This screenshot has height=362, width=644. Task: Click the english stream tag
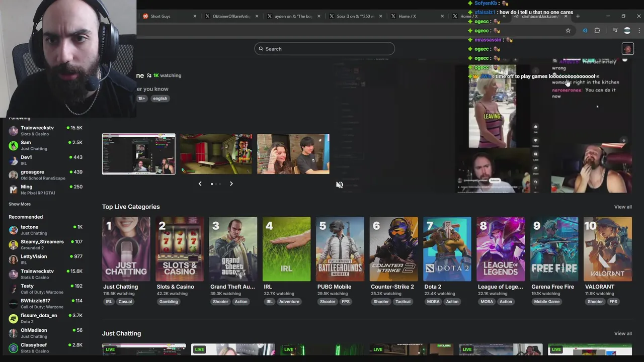coord(160,99)
